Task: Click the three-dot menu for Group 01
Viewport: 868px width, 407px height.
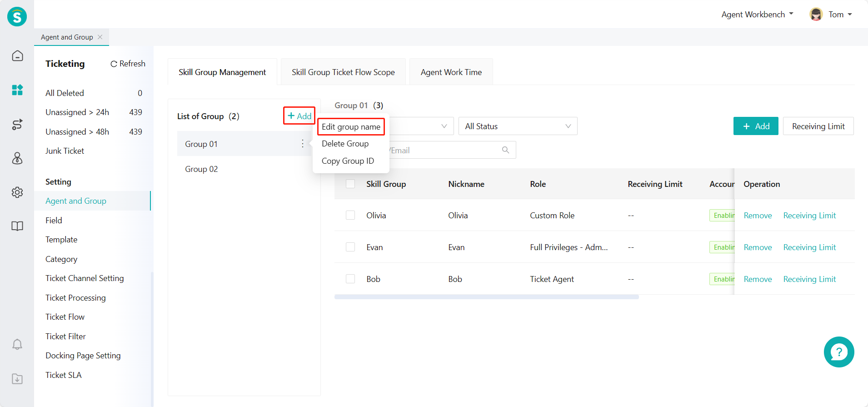Action: [303, 144]
